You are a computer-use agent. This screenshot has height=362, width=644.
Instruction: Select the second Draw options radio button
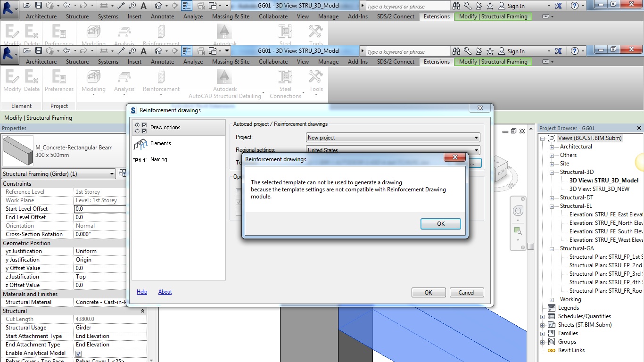[x=137, y=132]
